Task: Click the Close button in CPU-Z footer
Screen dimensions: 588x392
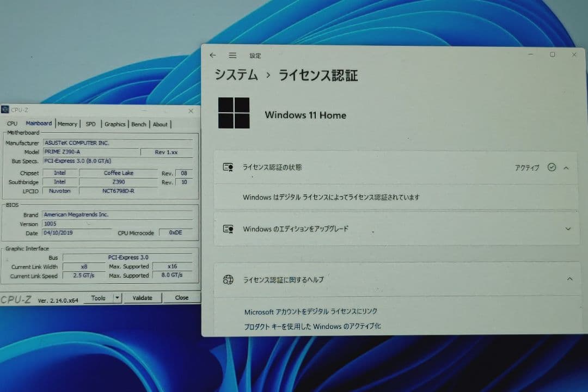Action: 182,297
